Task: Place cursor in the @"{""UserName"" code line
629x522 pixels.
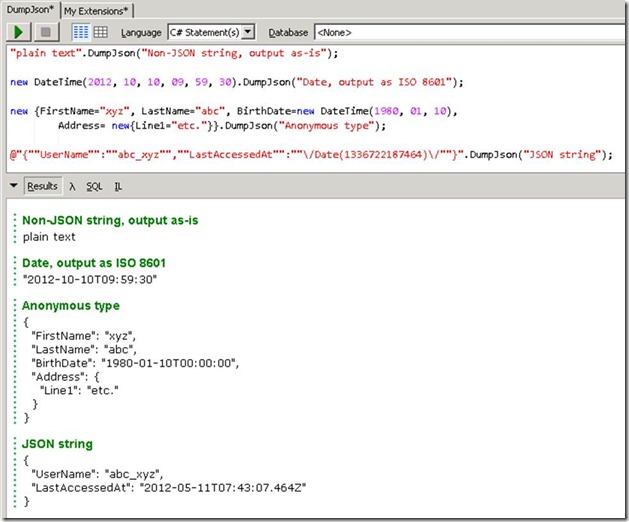Action: point(311,155)
